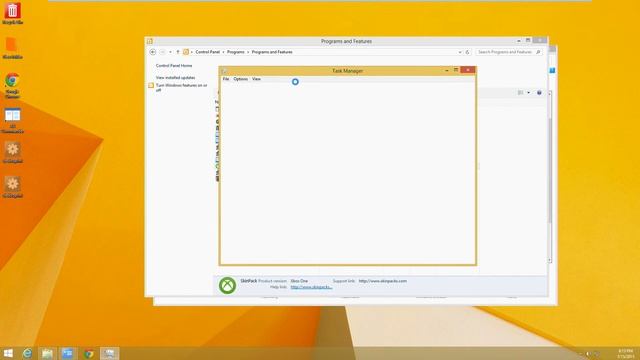
Task: Click Turn Windows features on or off
Action: [x=181, y=87]
